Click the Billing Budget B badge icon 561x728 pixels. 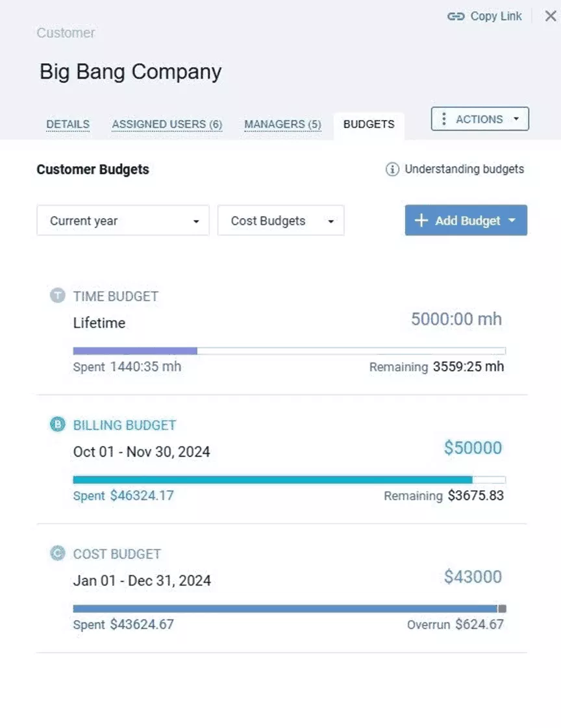point(57,424)
